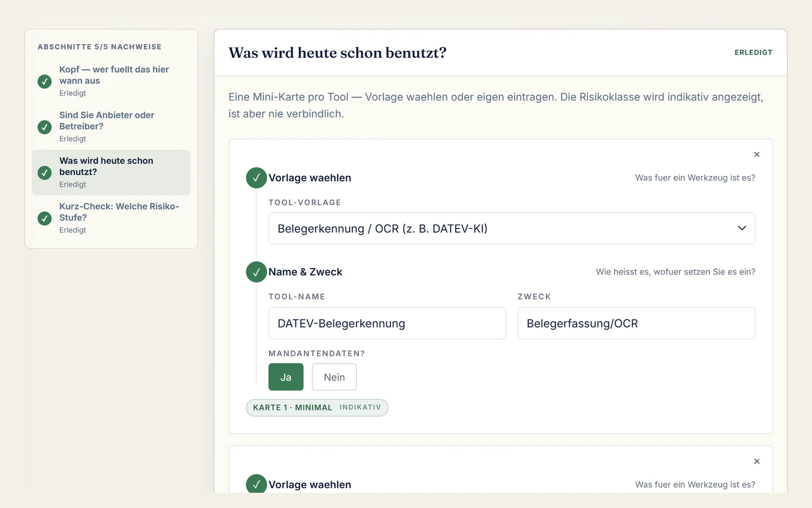The height and width of the screenshot is (508, 812).
Task: Click hint 'Wie heisst es, wofuer setzen Sie es ein?'
Action: [x=676, y=272]
